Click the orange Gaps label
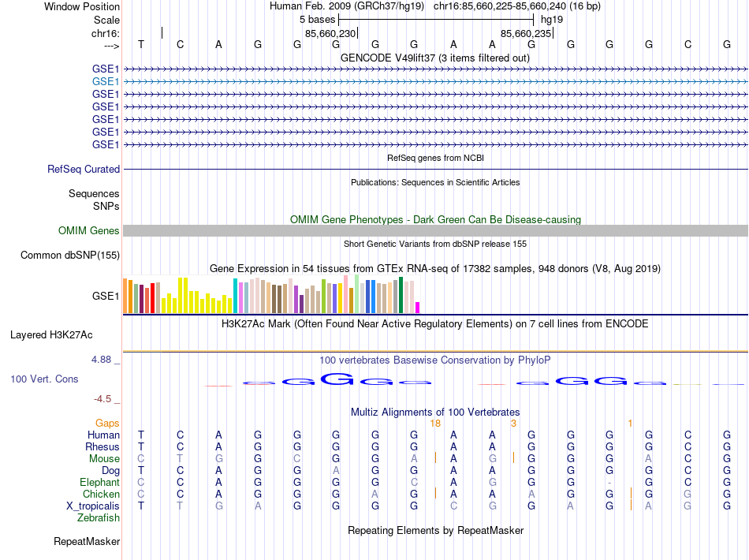Screen dimensions: 749x560 click(107, 424)
